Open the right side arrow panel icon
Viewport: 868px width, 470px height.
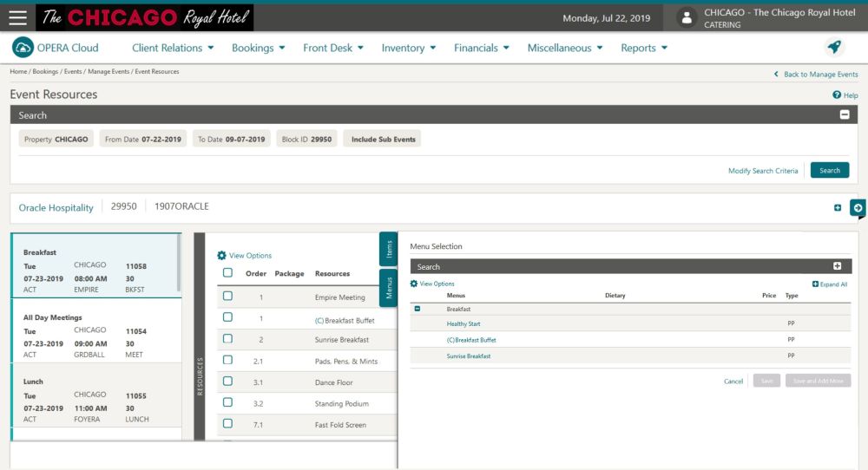(858, 208)
